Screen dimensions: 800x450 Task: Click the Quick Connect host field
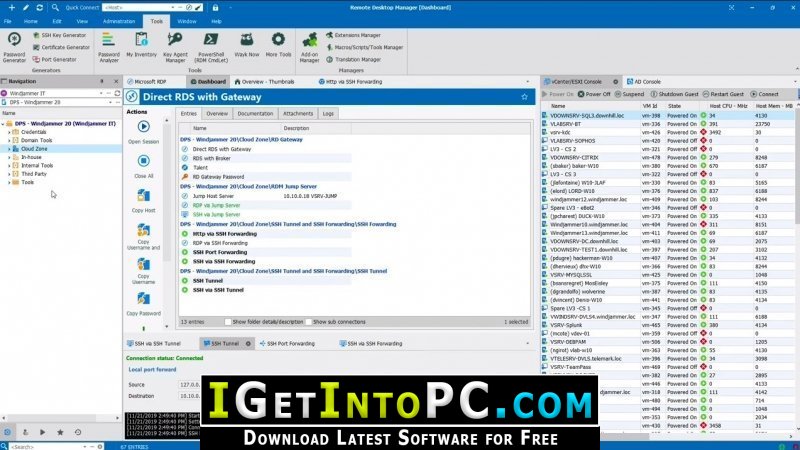(138, 8)
